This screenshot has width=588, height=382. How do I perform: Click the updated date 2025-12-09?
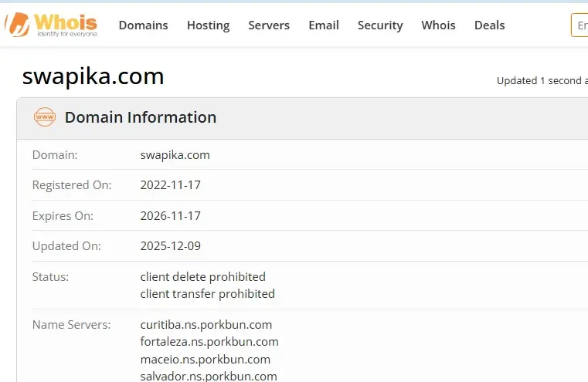171,246
